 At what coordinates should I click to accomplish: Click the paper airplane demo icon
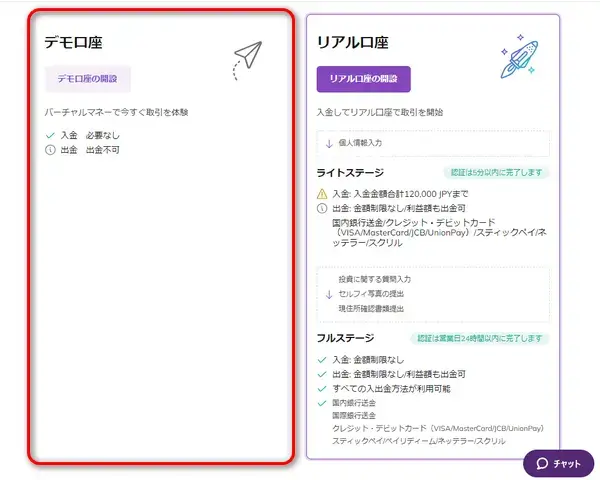pyautogui.click(x=248, y=60)
